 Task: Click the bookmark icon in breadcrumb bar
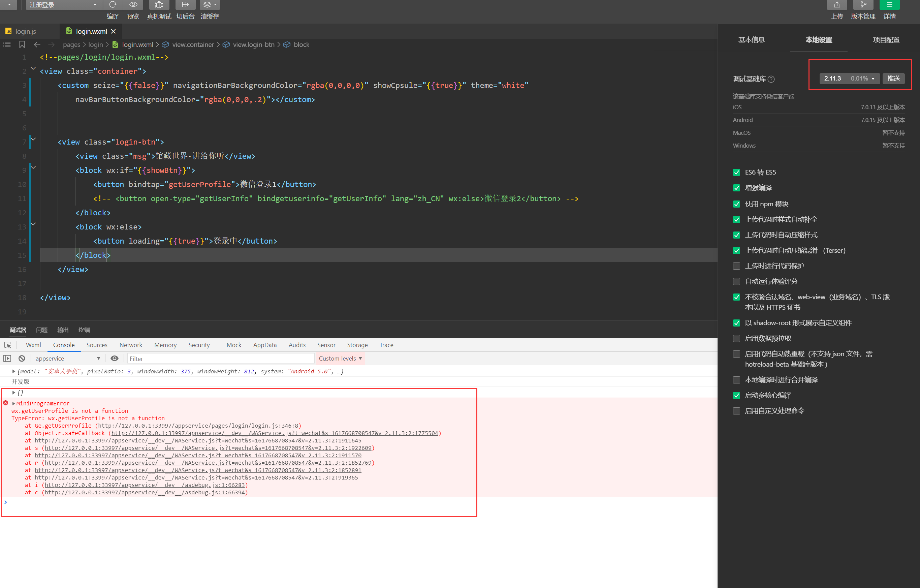tap(22, 45)
